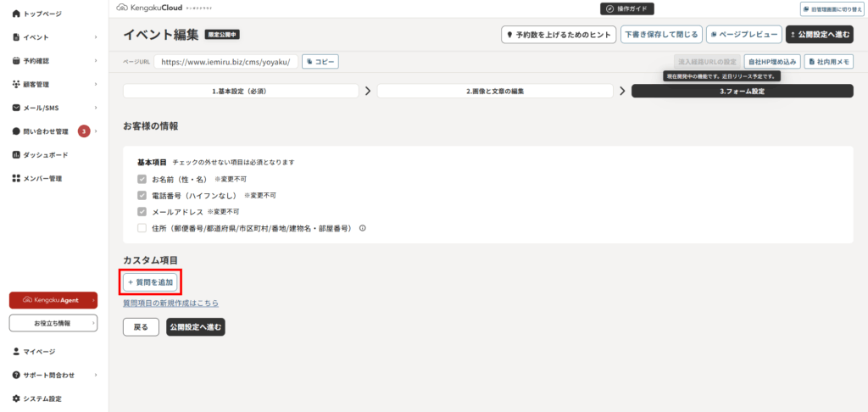
Task: Click the document icon beside イベント
Action: point(16,37)
